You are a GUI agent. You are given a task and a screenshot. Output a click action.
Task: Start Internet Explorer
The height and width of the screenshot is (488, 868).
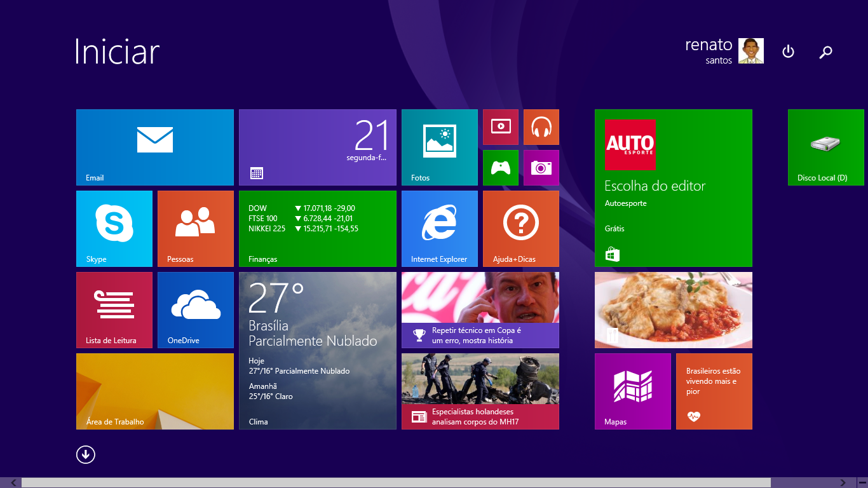tap(439, 228)
